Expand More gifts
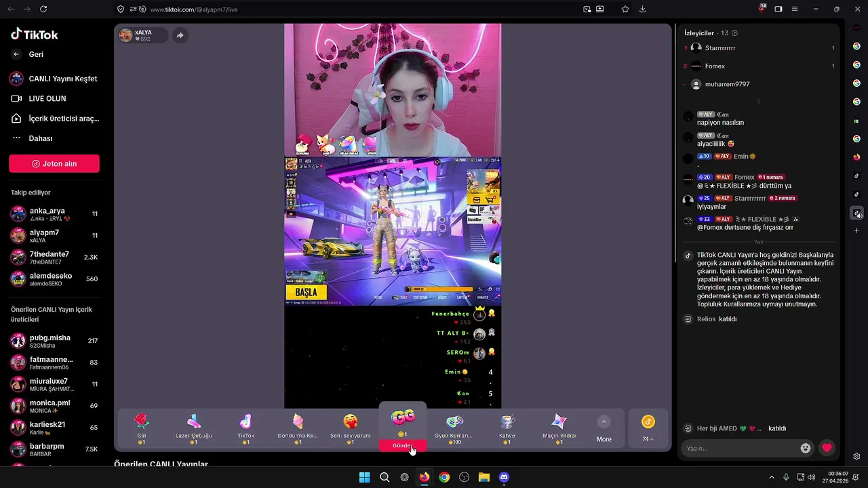 pos(604,429)
